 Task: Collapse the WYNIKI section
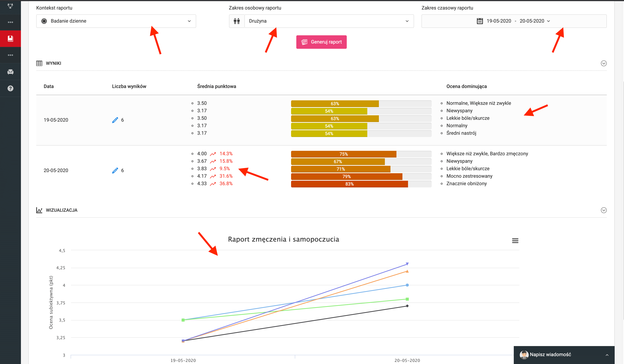(603, 63)
